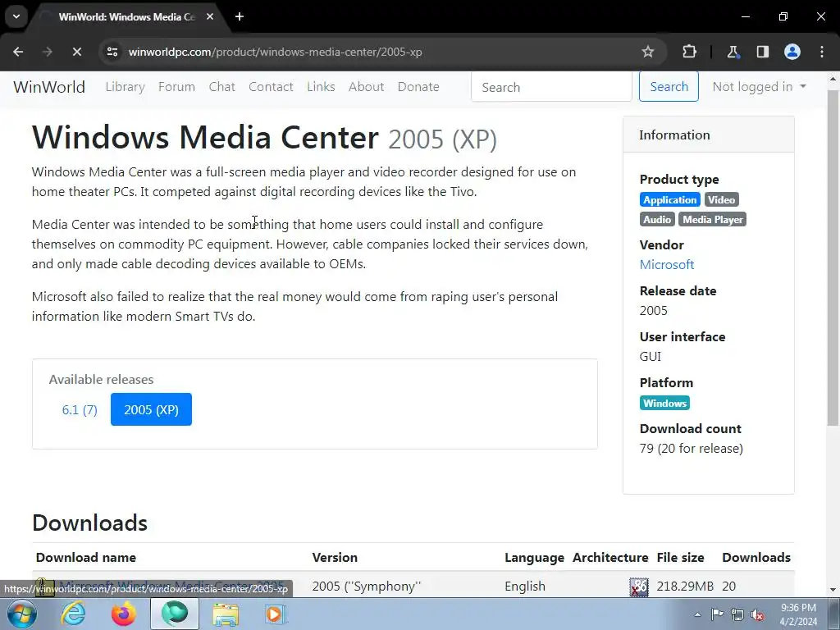
Task: Click the Audio tag
Action: tap(657, 220)
